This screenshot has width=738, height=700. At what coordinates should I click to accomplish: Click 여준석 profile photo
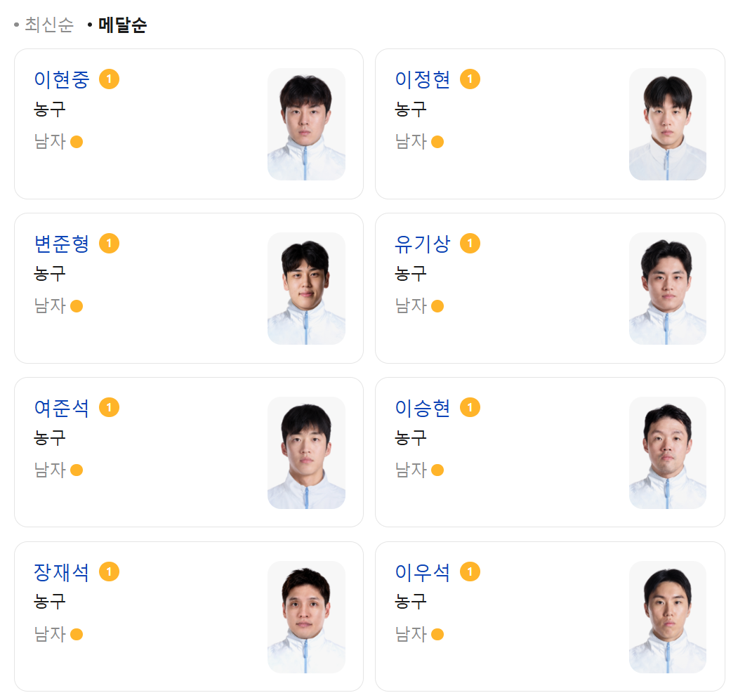306,452
